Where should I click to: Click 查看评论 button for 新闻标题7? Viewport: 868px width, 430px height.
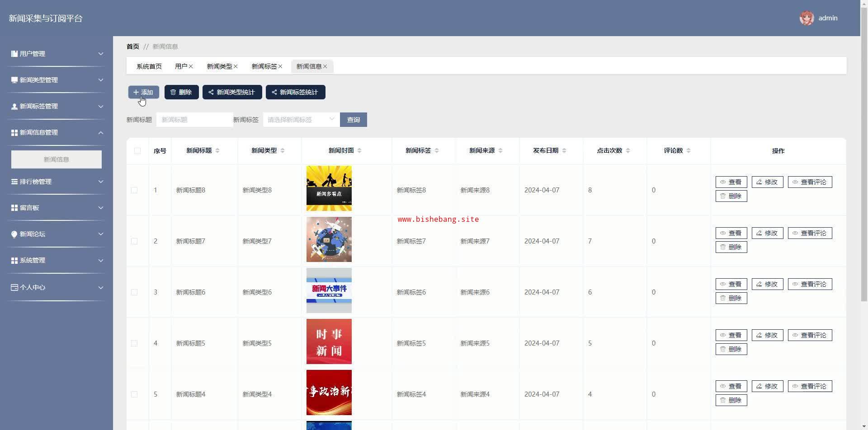click(810, 233)
